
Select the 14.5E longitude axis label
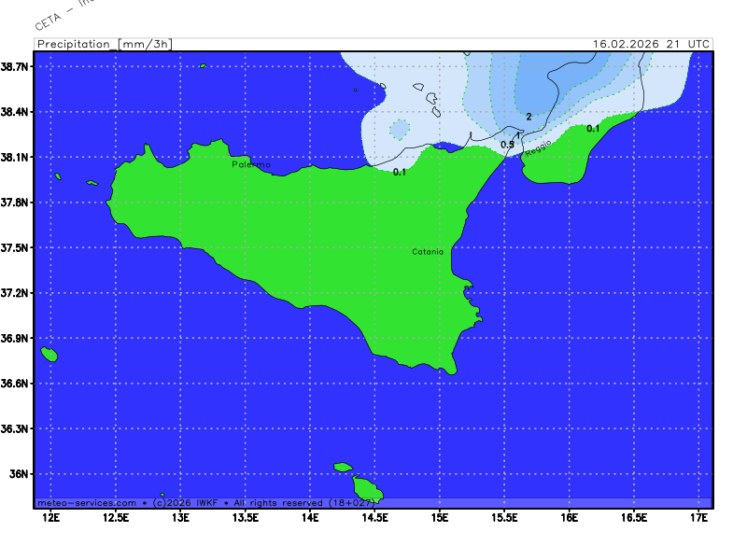coord(374,517)
